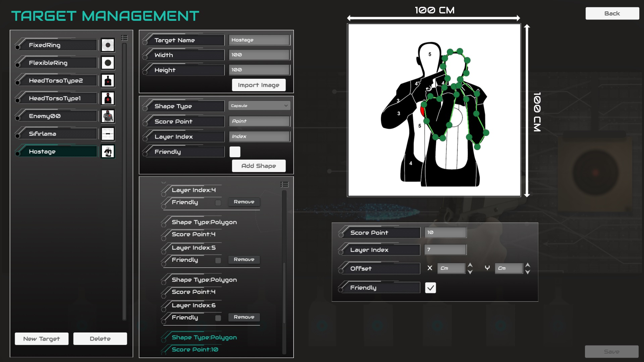Screen dimensions: 644x362
Task: Select the Enemy00 thumbnail icon
Action: coord(108,116)
